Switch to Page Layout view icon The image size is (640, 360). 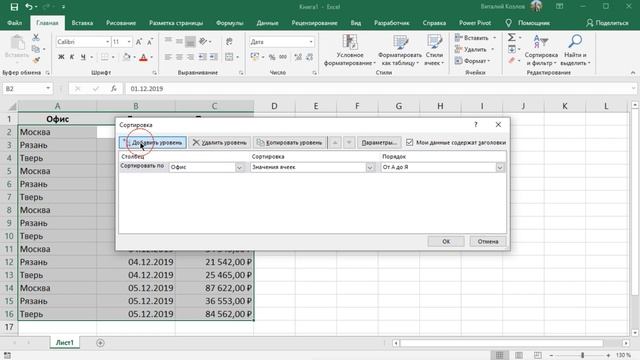(519, 355)
